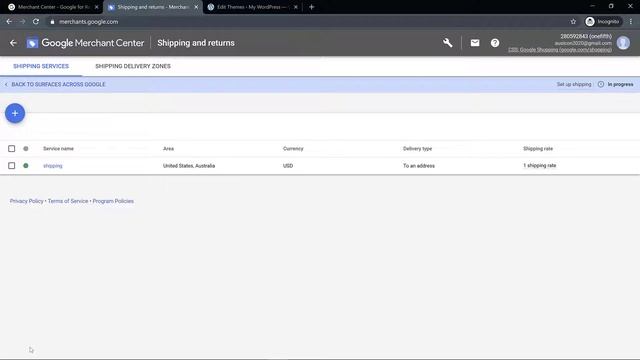The image size is (640, 360).
Task: Reload the page with refresh icon
Action: point(36,22)
